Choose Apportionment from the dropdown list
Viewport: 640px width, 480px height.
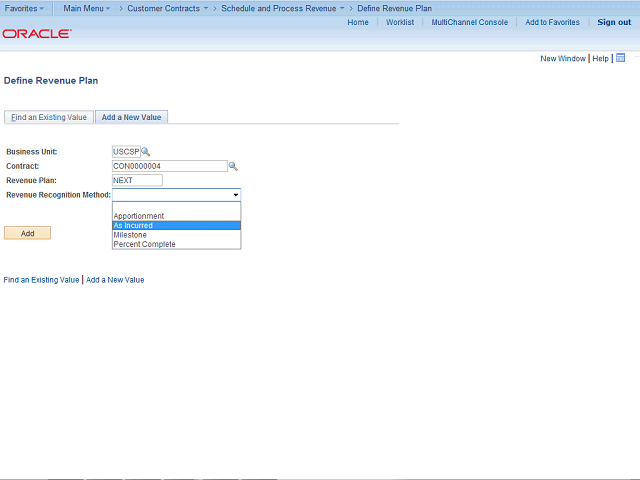[176, 216]
